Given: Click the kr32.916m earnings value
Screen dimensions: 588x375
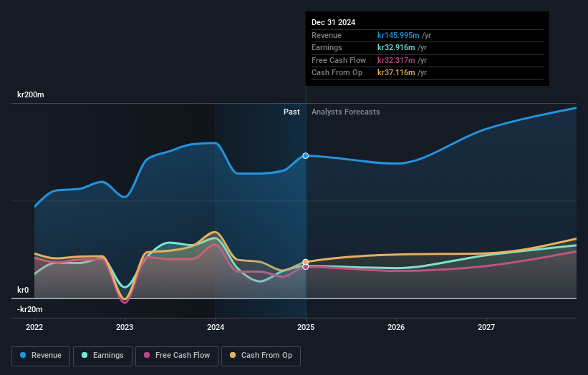Looking at the screenshot, I should (396, 47).
